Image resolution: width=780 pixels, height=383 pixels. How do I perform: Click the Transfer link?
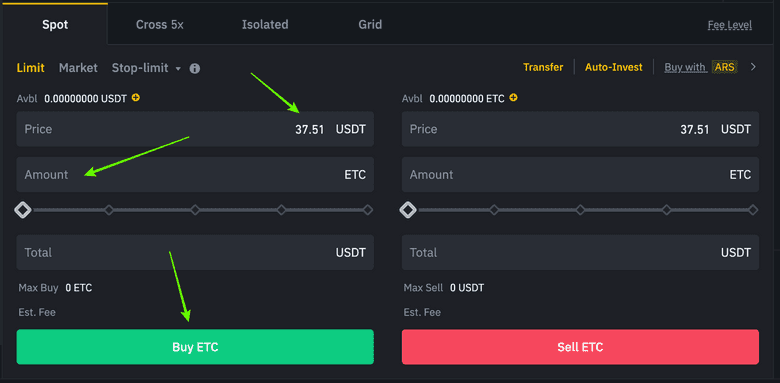point(543,67)
